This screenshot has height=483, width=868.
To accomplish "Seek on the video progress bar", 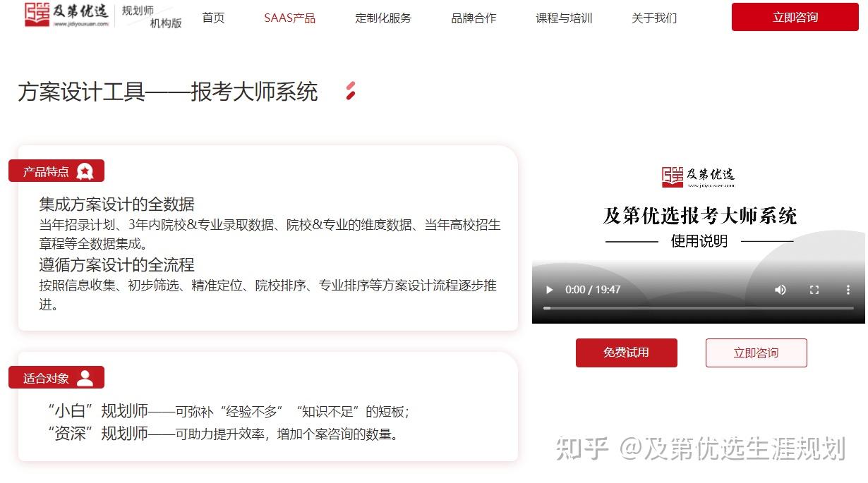I will coord(698,308).
